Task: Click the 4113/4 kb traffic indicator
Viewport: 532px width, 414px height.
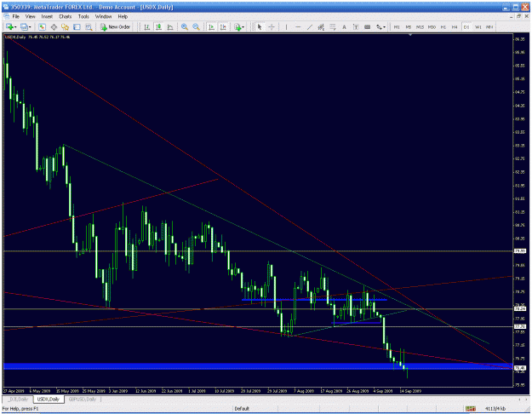Action: [x=495, y=409]
